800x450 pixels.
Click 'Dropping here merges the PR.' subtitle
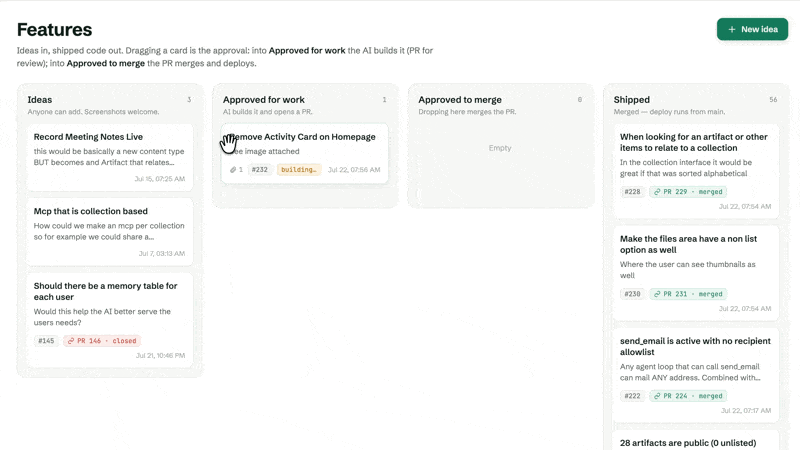click(x=467, y=112)
